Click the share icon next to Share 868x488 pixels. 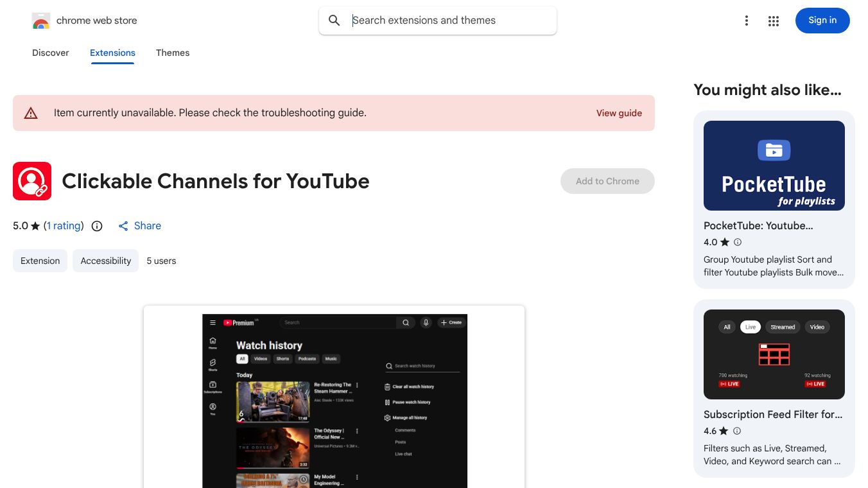123,226
